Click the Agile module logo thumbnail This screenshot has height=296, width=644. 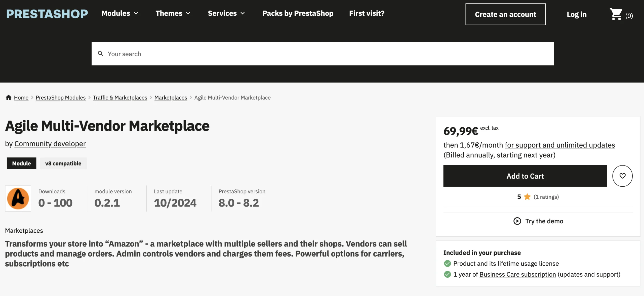point(18,198)
